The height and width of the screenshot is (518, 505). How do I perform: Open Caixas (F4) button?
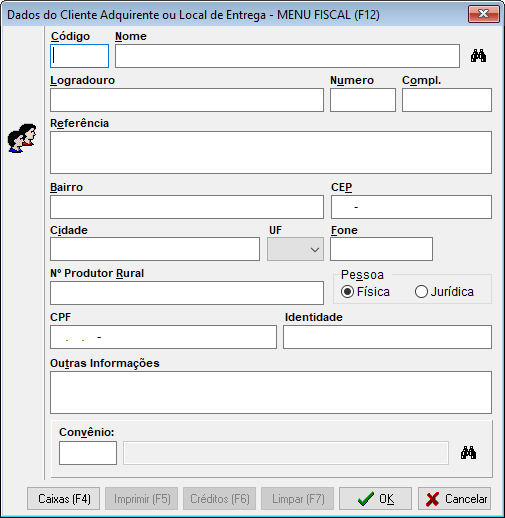point(63,499)
